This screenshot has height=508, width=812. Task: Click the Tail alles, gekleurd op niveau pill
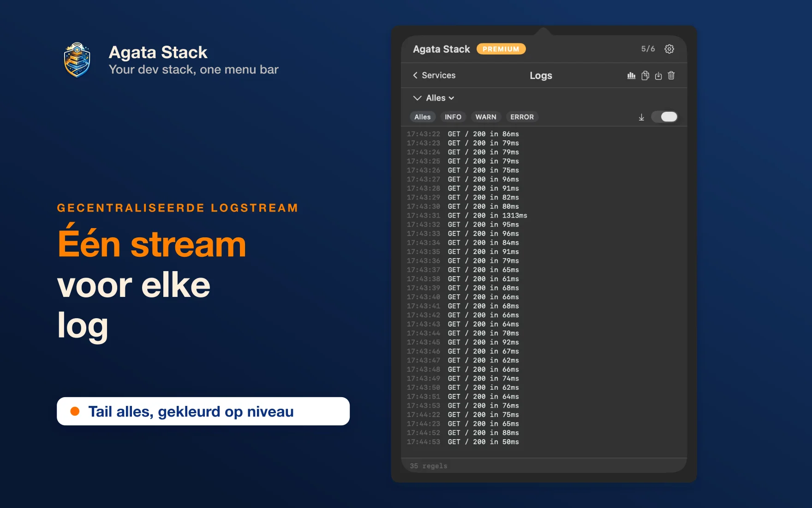203,411
